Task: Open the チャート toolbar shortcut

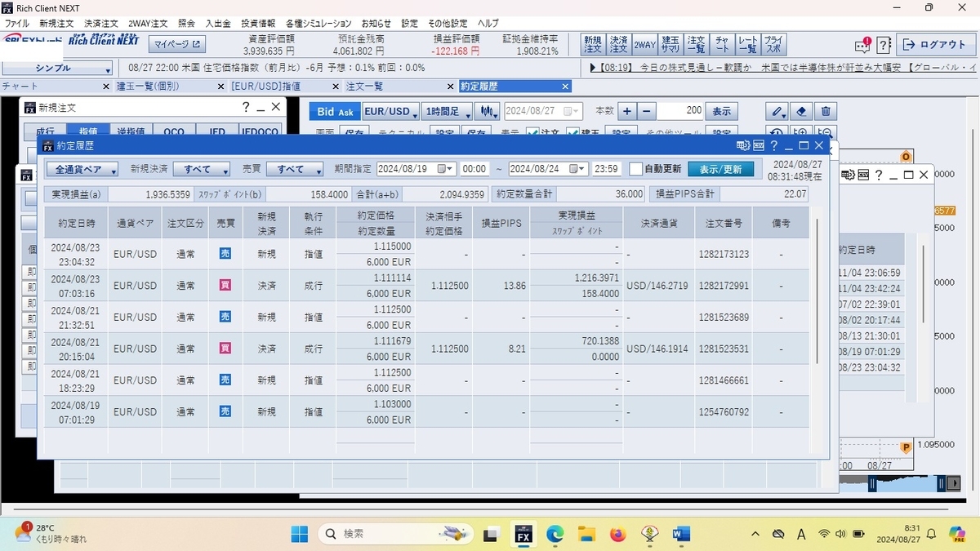Action: [722, 44]
